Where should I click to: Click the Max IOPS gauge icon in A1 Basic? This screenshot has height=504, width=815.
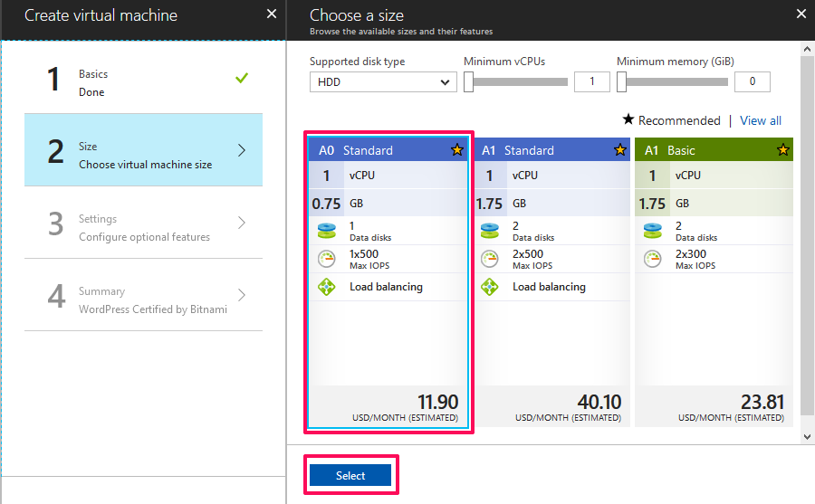pos(652,259)
